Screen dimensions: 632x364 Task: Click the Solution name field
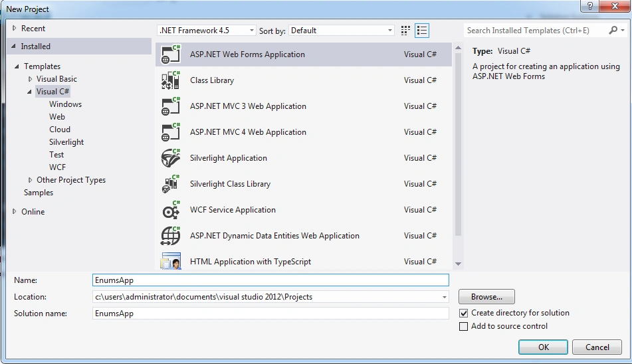270,314
